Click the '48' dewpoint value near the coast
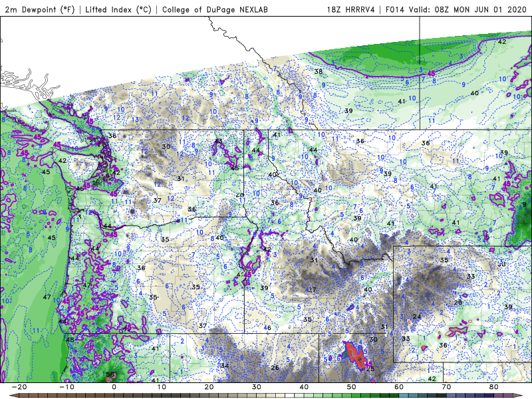Viewport: 532px width, 399px height. (x=70, y=340)
